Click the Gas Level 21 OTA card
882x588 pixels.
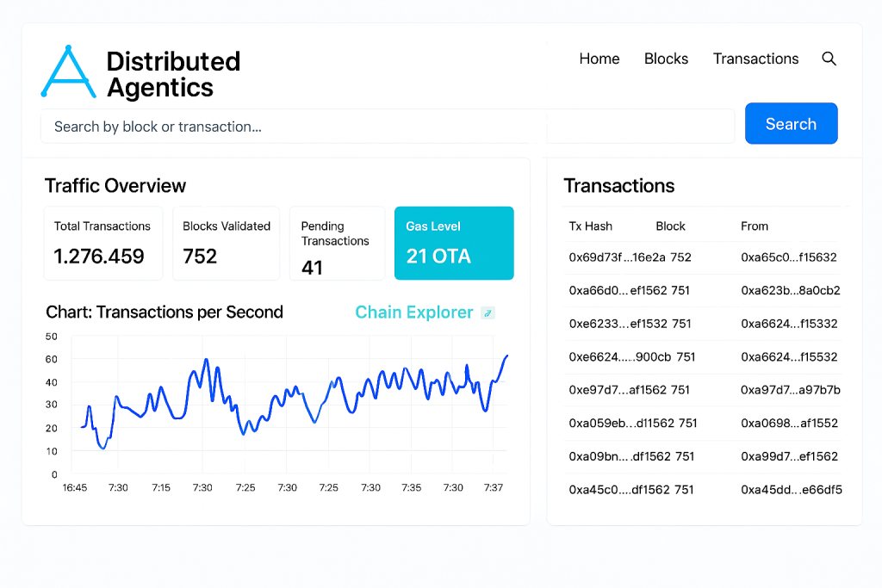tap(454, 244)
